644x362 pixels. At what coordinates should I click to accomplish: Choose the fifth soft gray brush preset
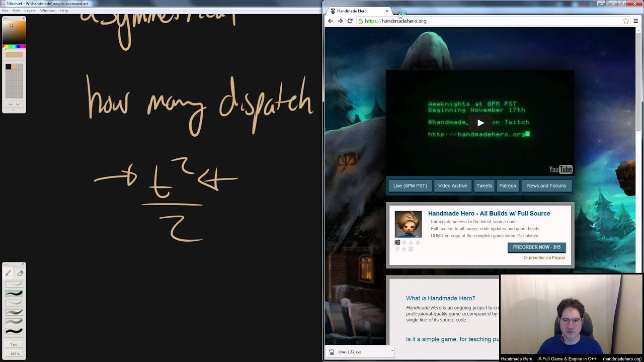pos(14,322)
